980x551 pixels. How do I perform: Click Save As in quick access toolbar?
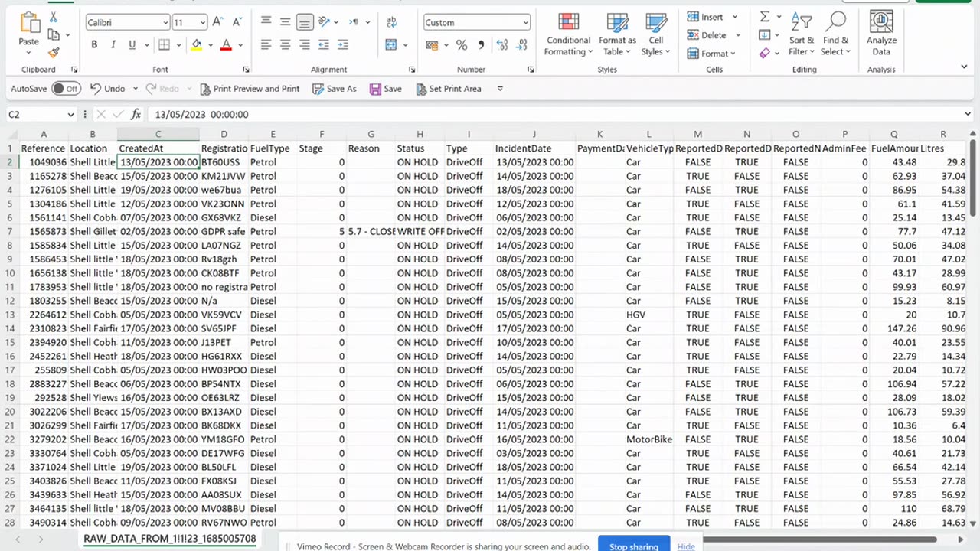click(335, 89)
